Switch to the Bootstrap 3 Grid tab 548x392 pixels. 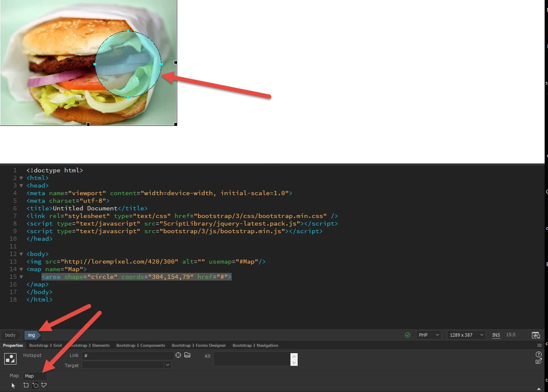(45, 346)
